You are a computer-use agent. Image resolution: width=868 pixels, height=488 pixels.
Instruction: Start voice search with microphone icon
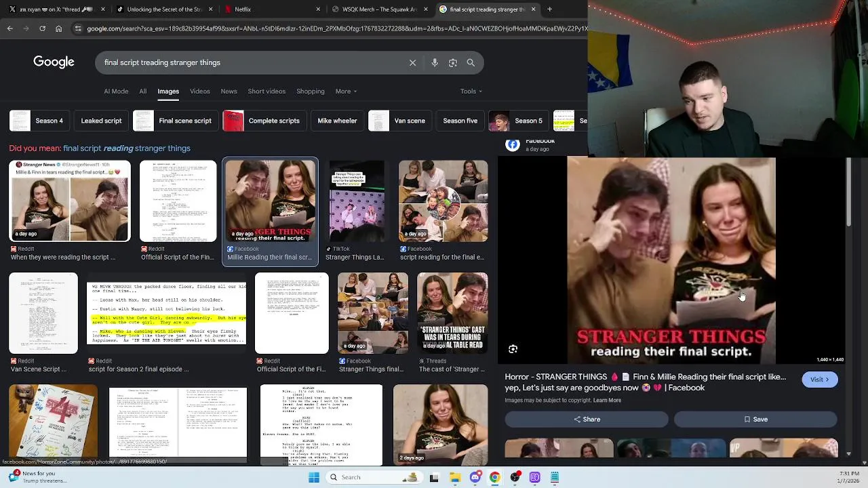[435, 62]
